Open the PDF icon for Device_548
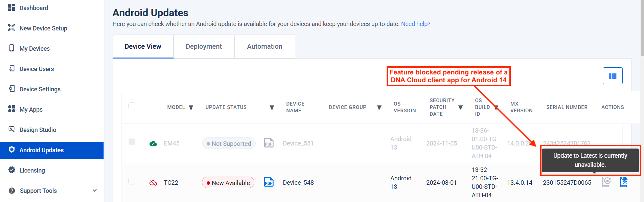644x202 pixels. 269,182
